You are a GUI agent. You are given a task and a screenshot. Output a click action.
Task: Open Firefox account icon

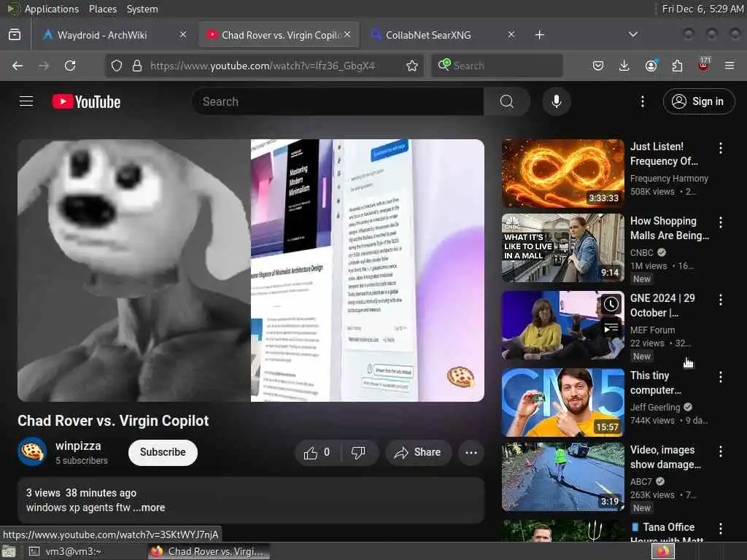651,66
